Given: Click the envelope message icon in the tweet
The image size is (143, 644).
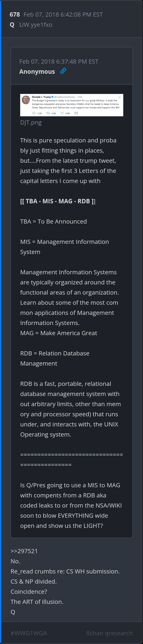Looking at the screenshot, I should (76, 113).
